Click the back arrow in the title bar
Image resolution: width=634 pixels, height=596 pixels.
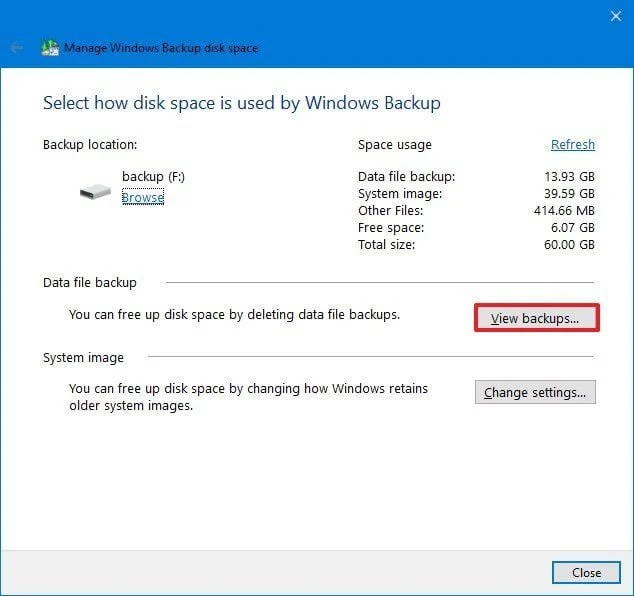16,47
